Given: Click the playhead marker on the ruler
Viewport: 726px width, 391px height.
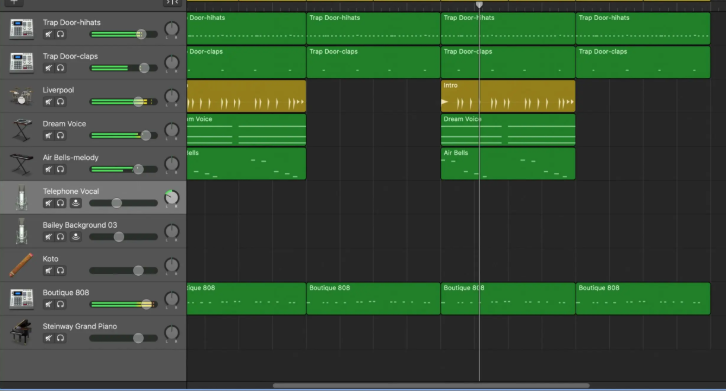Looking at the screenshot, I should (479, 5).
